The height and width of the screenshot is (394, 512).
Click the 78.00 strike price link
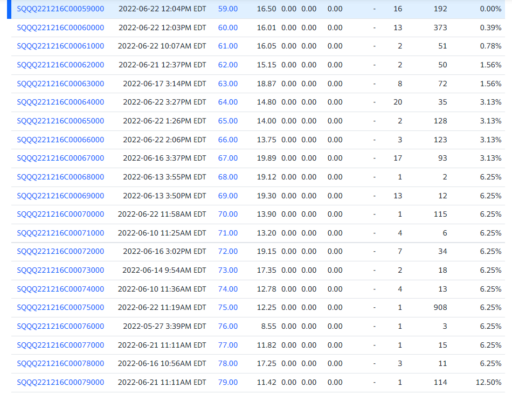click(x=228, y=363)
